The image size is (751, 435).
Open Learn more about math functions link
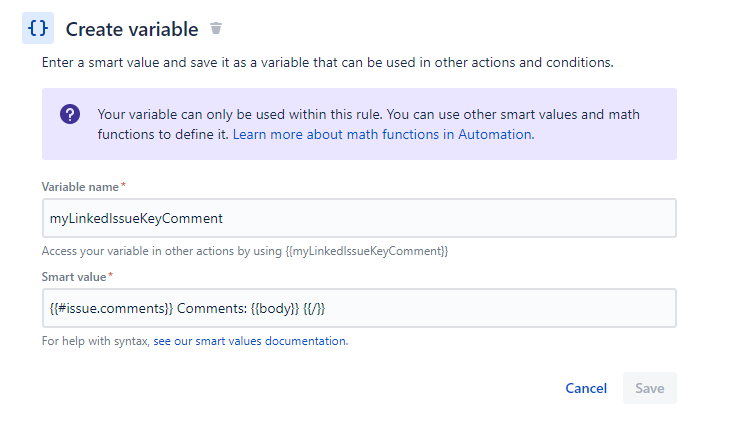pyautogui.click(x=383, y=134)
